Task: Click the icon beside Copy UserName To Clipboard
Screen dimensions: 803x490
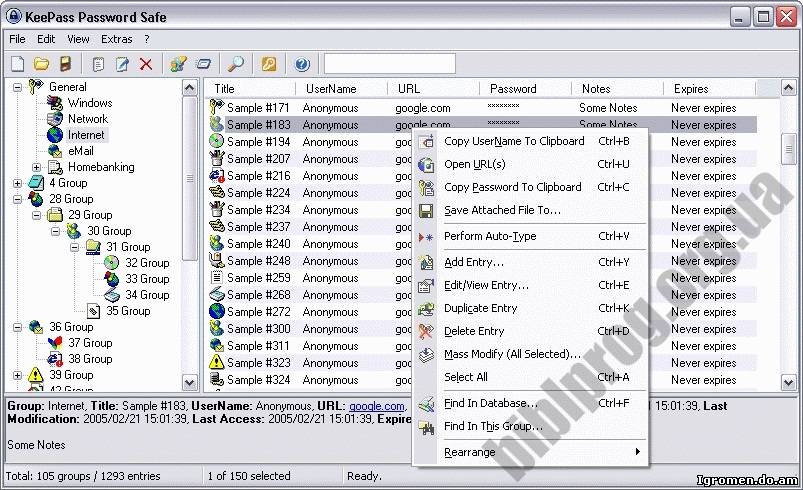Action: pyautogui.click(x=426, y=141)
